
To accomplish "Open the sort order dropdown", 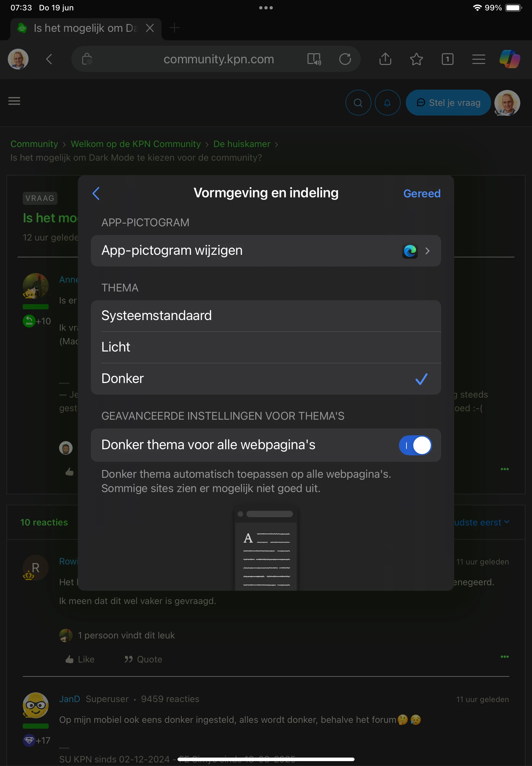I will point(482,522).
